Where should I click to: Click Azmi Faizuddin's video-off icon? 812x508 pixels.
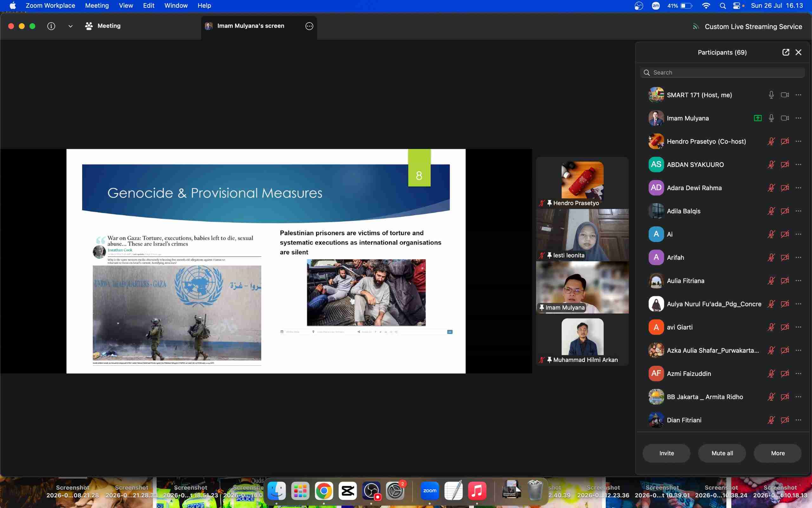[x=784, y=373]
